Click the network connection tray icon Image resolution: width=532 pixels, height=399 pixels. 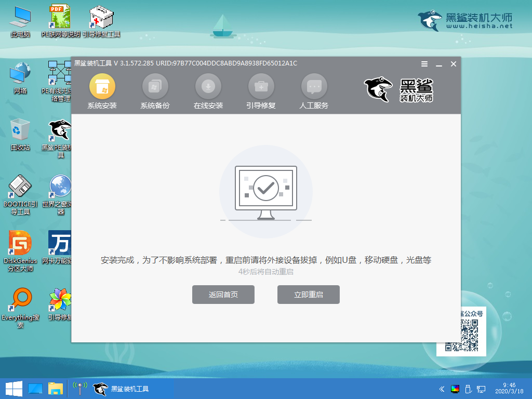coord(481,389)
